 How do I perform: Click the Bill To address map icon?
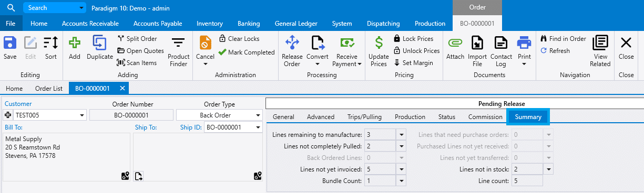(x=125, y=176)
